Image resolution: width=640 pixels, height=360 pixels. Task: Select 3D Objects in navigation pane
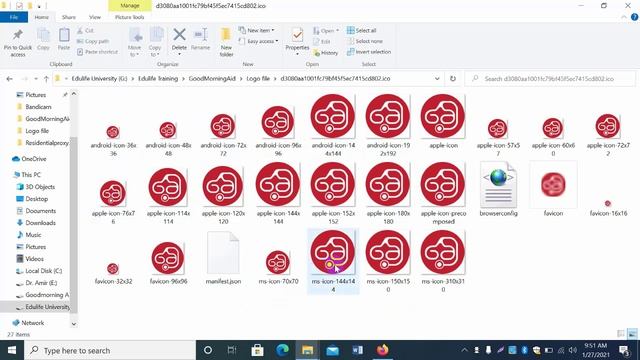coord(40,187)
